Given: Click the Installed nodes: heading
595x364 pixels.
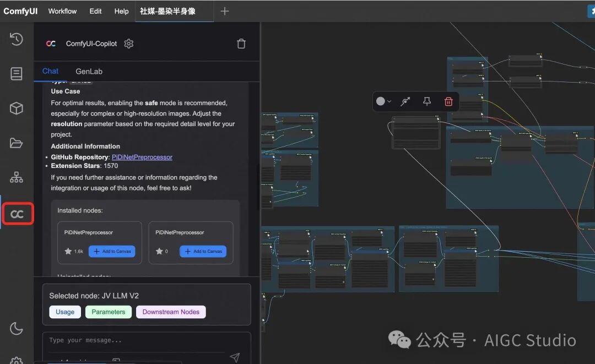Looking at the screenshot, I should click(x=80, y=210).
